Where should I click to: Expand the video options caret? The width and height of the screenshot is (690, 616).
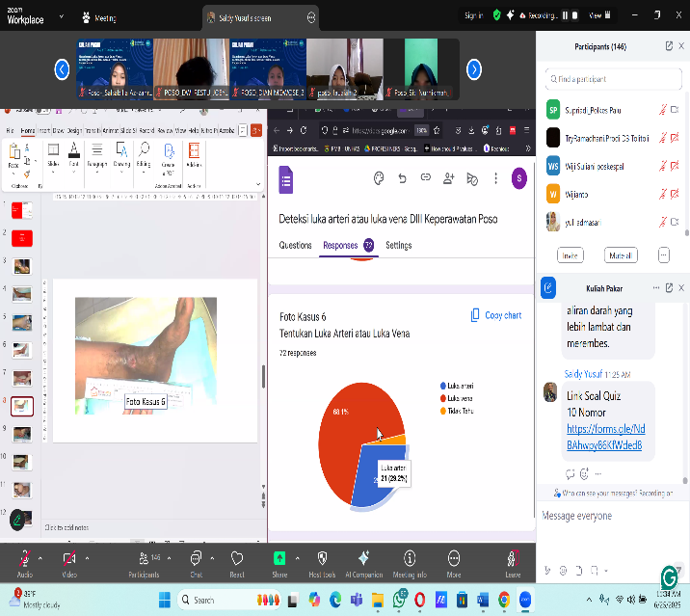coord(87,558)
